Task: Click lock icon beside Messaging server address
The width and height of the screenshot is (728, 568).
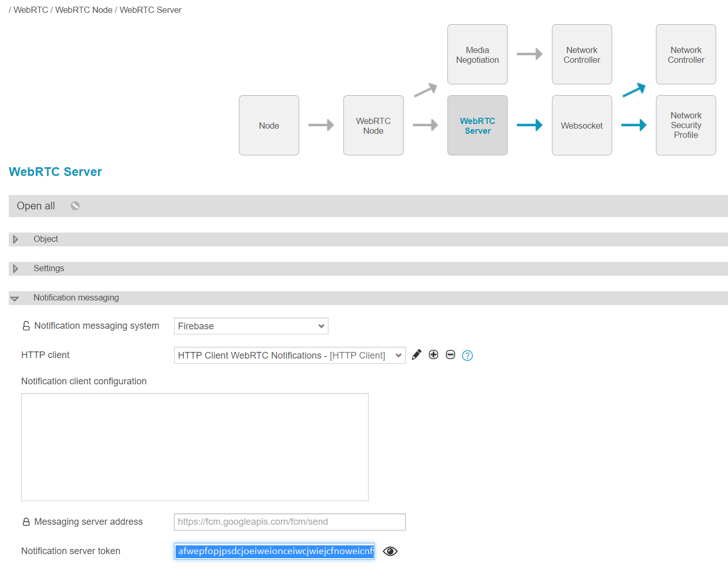Action: point(26,522)
